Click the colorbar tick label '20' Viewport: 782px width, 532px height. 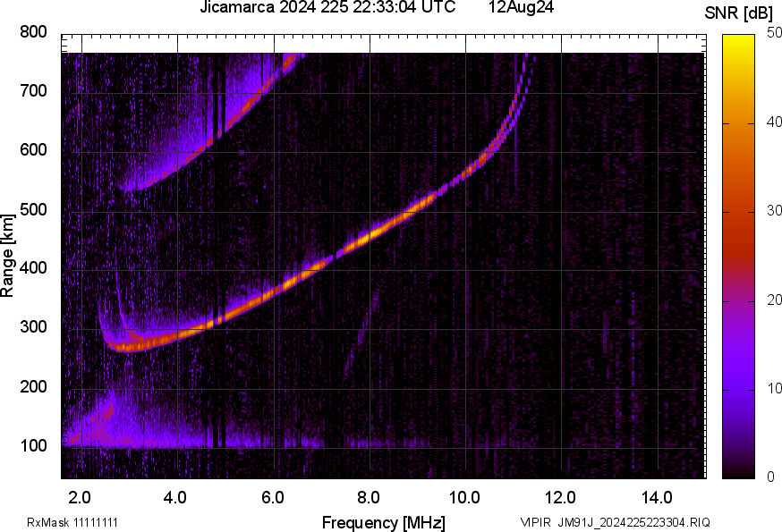pos(774,300)
